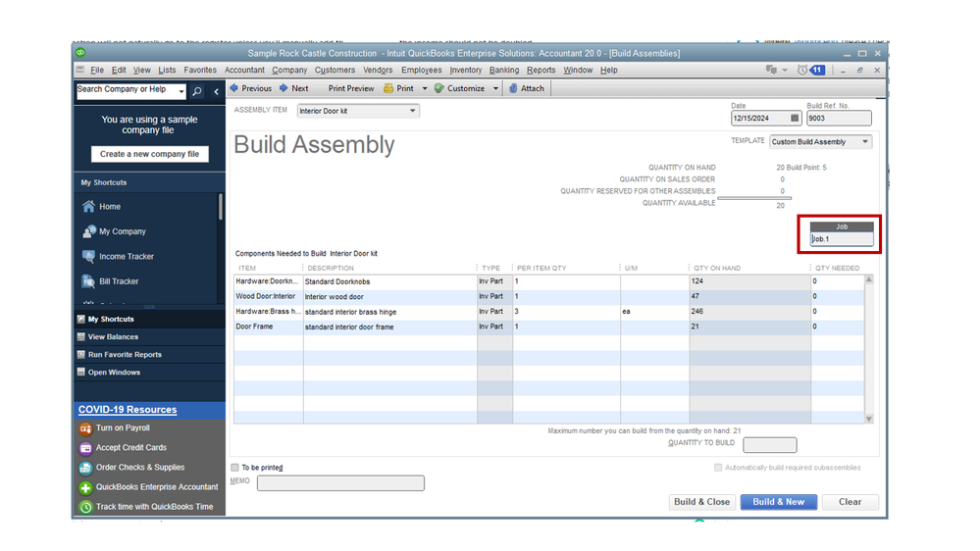980x551 pixels.
Task: Click the Job field containing Job.1
Action: [x=842, y=239]
